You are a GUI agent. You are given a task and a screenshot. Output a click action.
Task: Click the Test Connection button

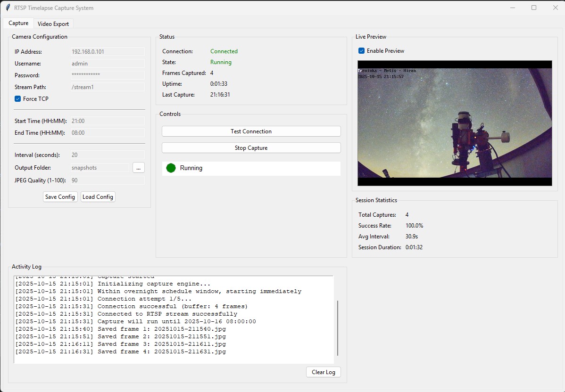coord(251,131)
